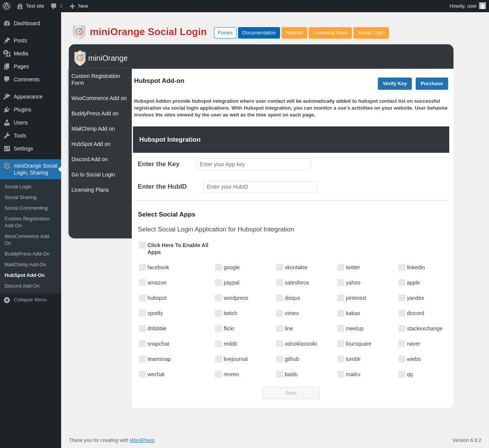Image resolution: width=489 pixels, height=448 pixels.
Task: Open comments bubble in admin bar
Action: pos(54,6)
